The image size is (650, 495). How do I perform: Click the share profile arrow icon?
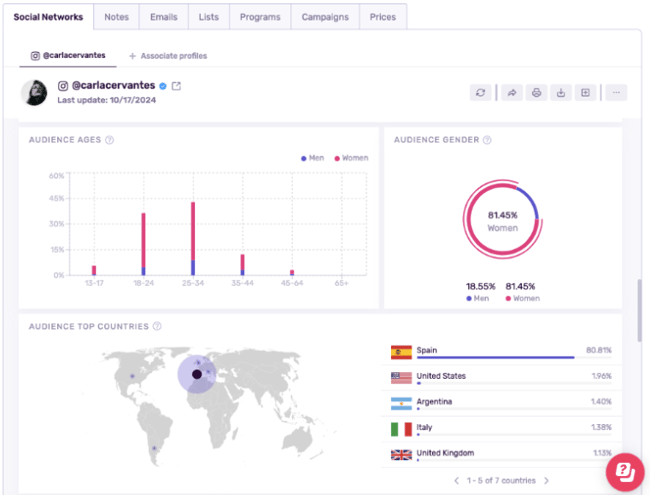click(511, 93)
